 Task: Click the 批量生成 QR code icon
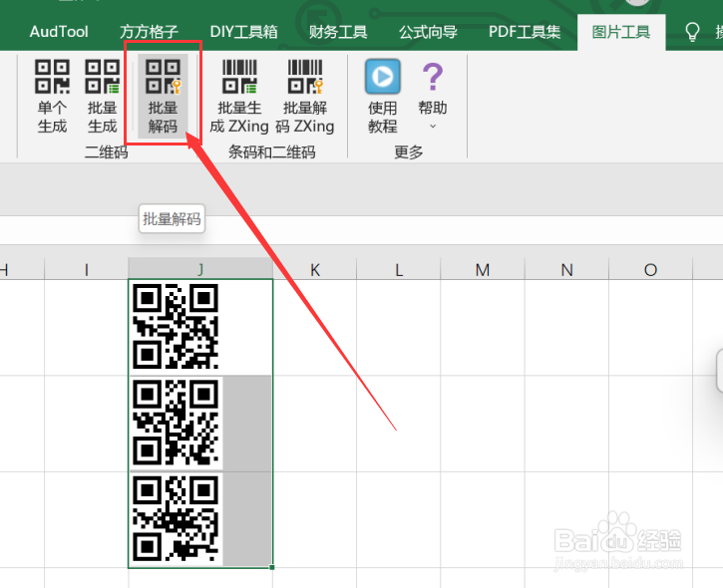(103, 77)
